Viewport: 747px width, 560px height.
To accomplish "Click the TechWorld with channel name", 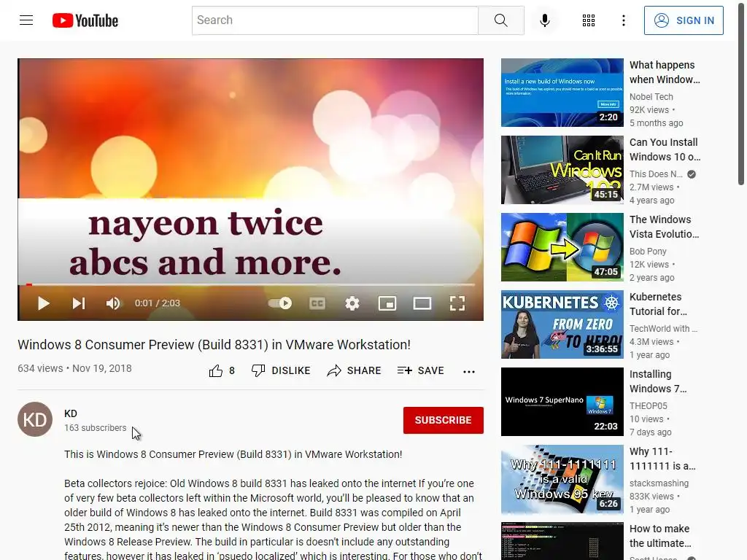I will click(663, 329).
